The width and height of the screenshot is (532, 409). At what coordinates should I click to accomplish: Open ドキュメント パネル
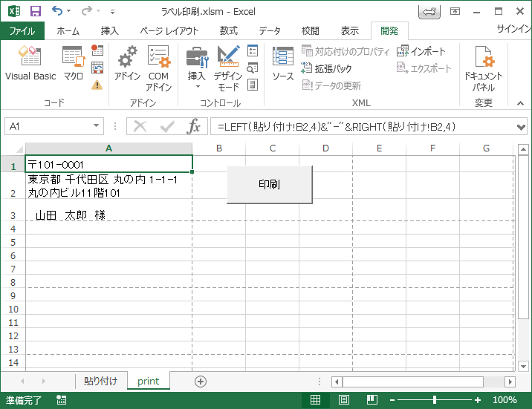[x=483, y=68]
